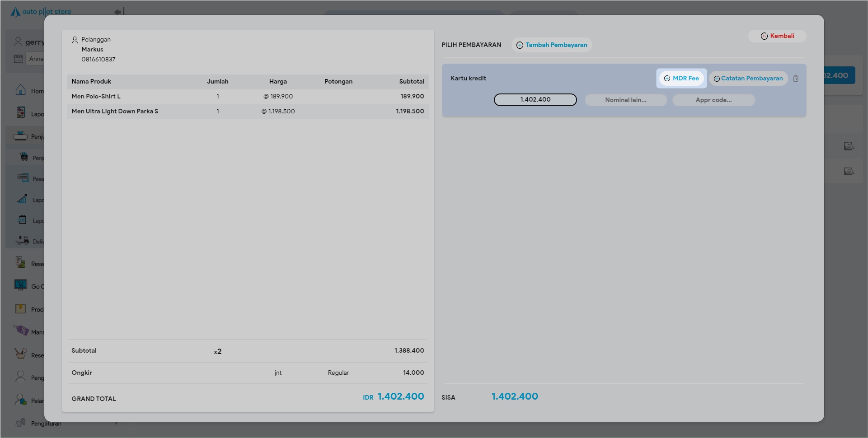Collapse the sidebar with the arrow icon
This screenshot has width=868, height=438.
119,12
